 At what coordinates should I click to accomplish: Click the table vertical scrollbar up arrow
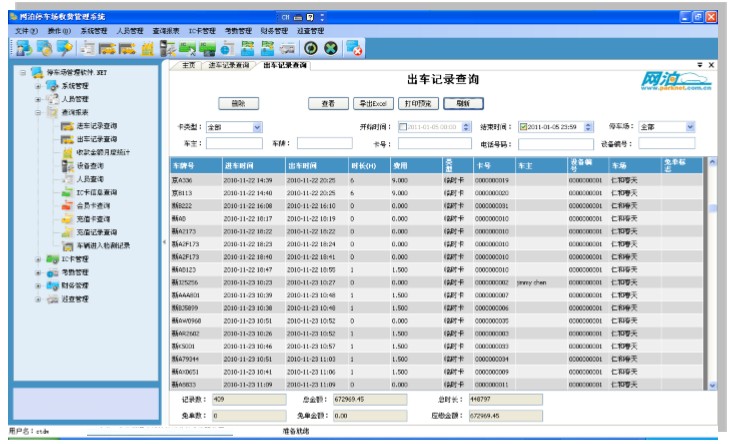712,162
